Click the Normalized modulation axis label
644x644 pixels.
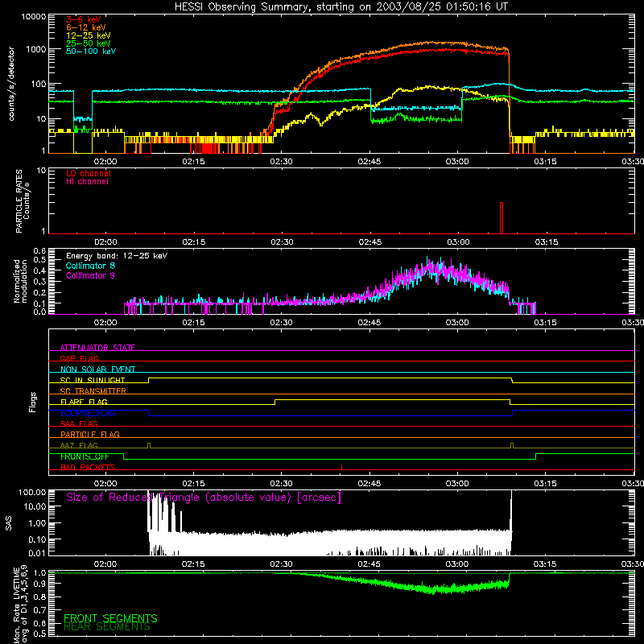(20, 281)
